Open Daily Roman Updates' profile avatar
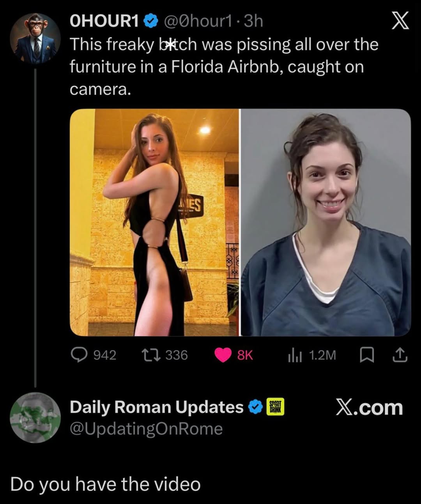This screenshot has height=504, width=421. pos(35,417)
